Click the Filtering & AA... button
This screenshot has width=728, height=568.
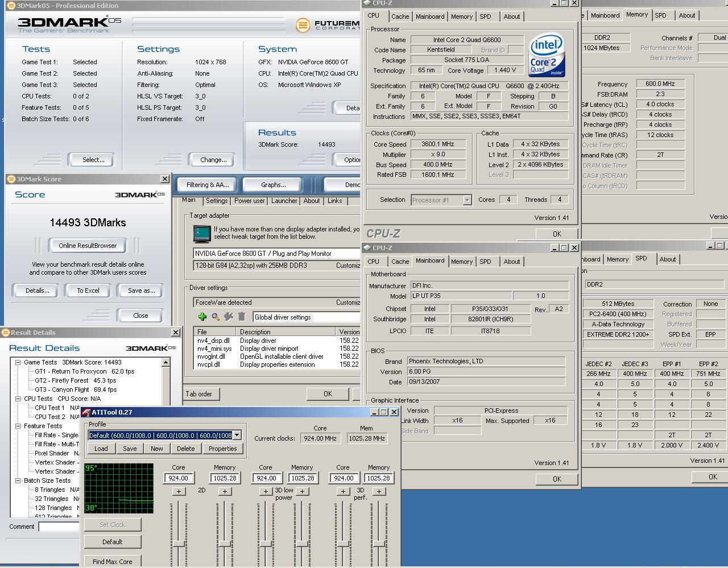(208, 185)
